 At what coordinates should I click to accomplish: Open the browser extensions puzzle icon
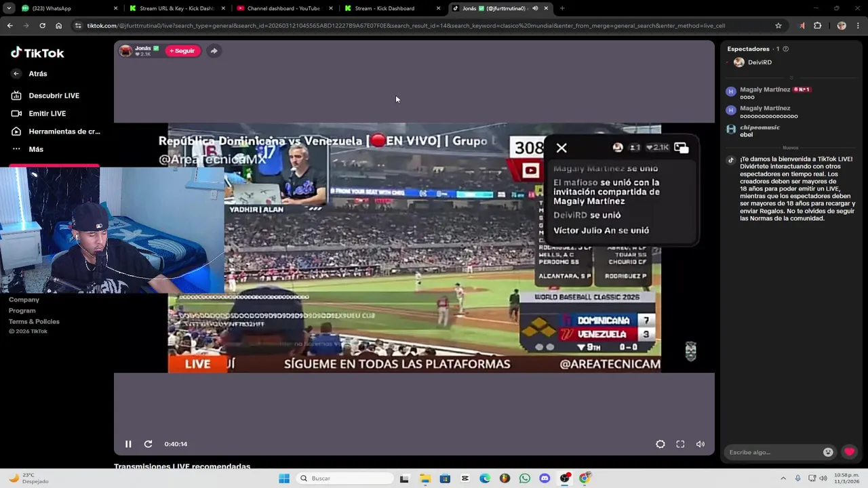click(x=818, y=26)
